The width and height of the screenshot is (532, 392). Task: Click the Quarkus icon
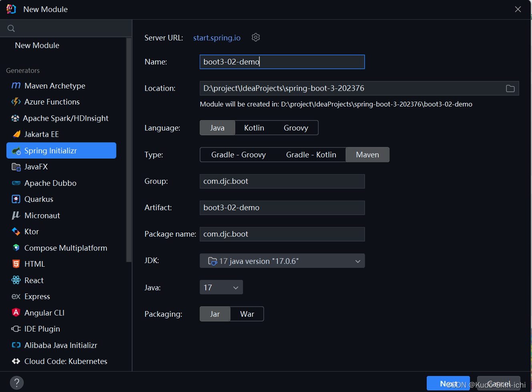(16, 199)
